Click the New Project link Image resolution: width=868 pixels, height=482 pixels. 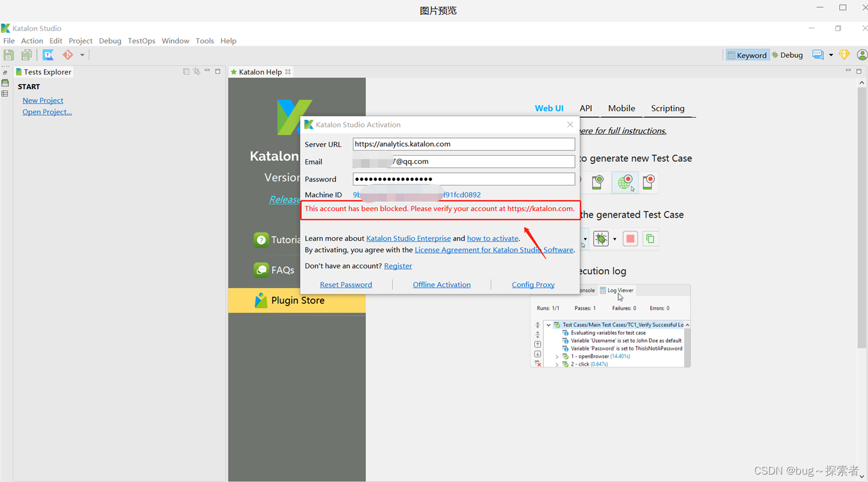[x=43, y=100]
